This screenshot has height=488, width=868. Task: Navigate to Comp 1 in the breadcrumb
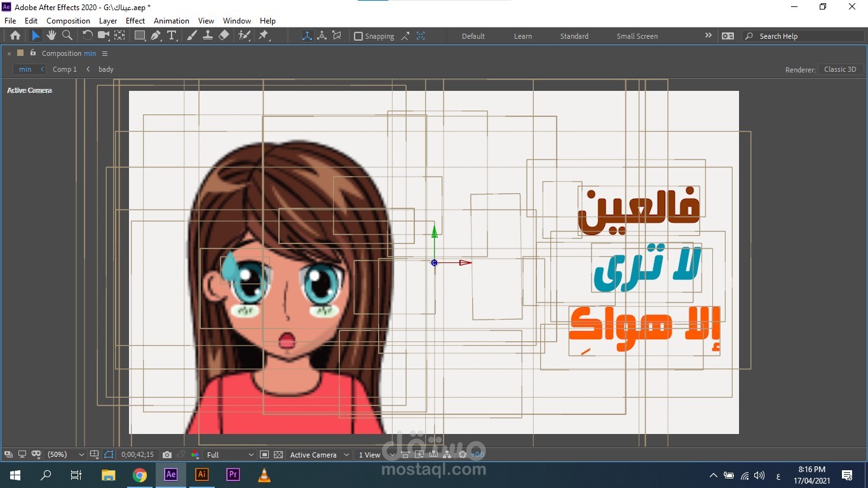(x=64, y=69)
